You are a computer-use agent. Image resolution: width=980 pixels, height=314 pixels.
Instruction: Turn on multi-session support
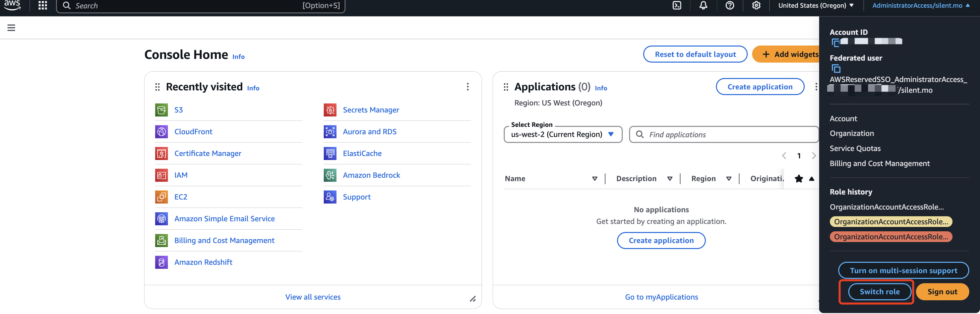pos(903,270)
